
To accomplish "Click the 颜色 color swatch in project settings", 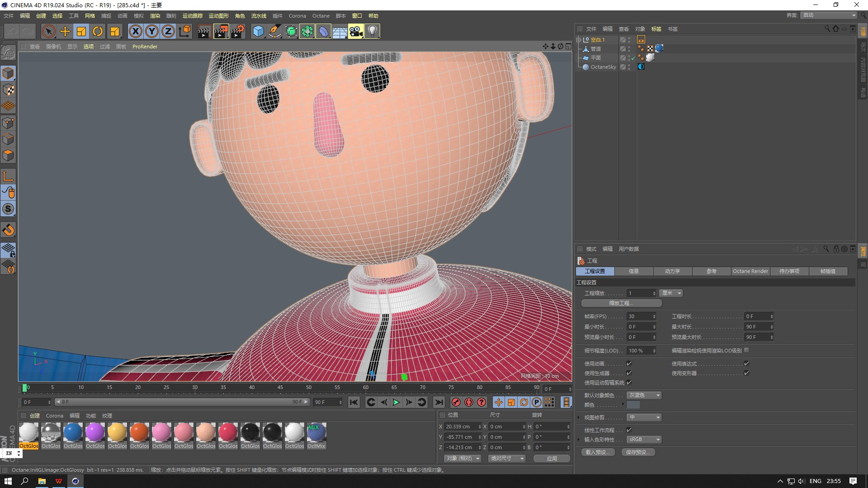I will [633, 405].
